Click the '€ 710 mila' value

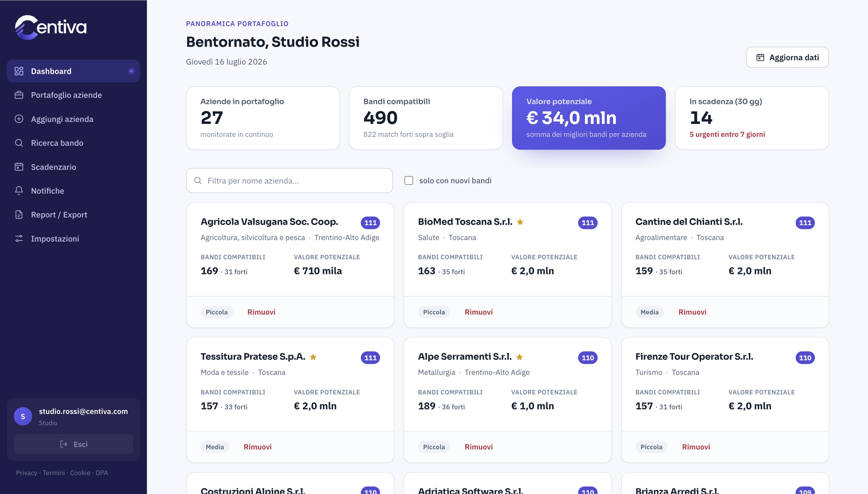(318, 271)
